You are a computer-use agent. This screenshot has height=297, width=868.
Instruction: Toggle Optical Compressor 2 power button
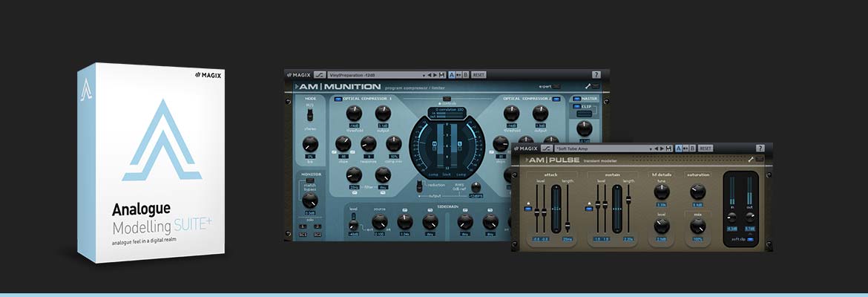556,99
